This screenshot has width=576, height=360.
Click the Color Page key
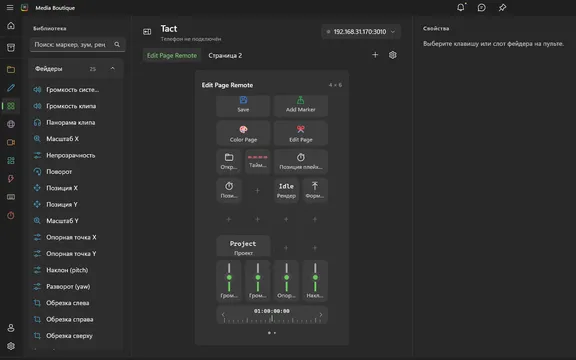[x=243, y=133]
